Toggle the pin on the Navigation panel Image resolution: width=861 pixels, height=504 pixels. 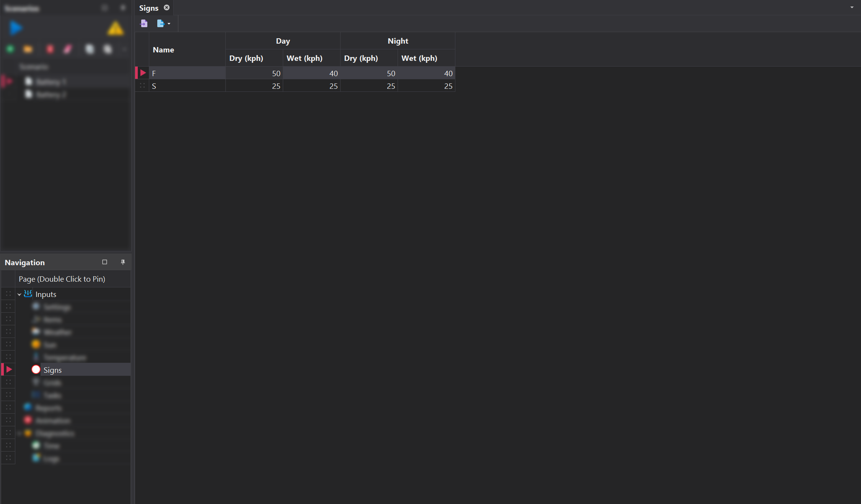[123, 262]
